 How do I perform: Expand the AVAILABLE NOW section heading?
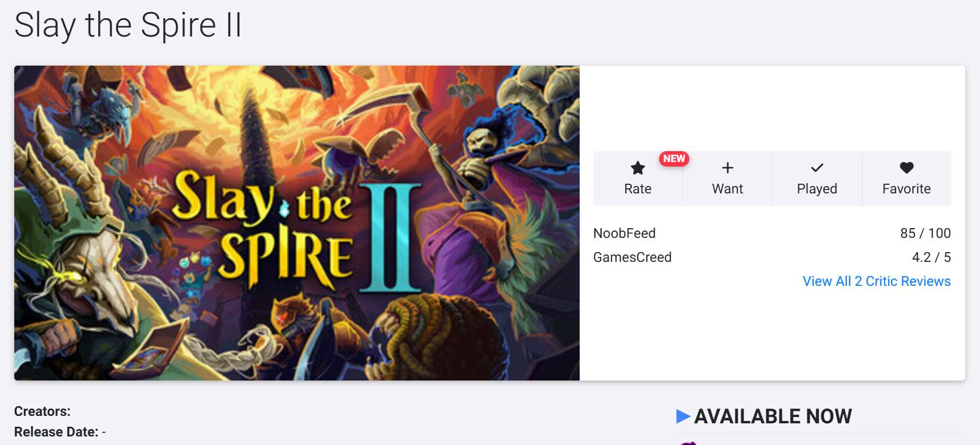point(773,416)
